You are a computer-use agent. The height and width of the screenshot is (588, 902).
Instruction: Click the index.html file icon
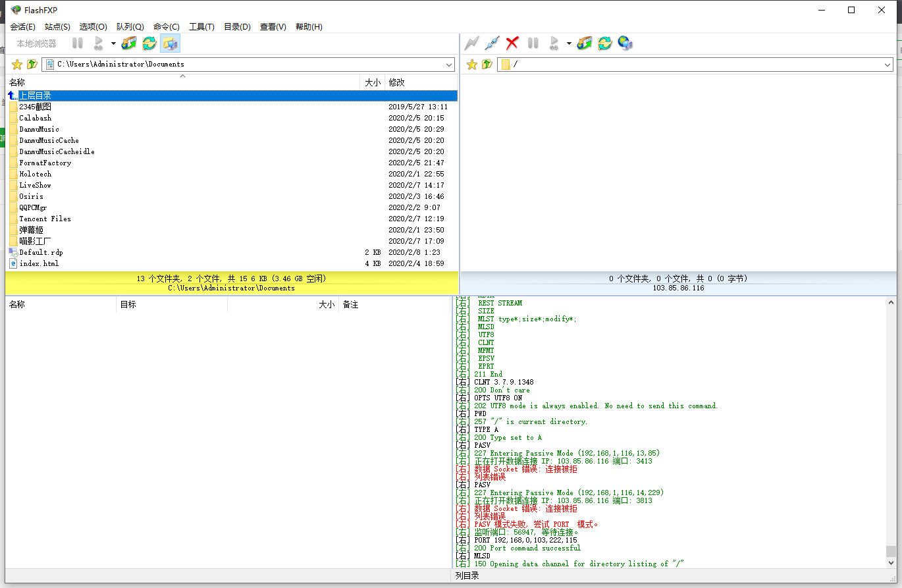[x=13, y=263]
